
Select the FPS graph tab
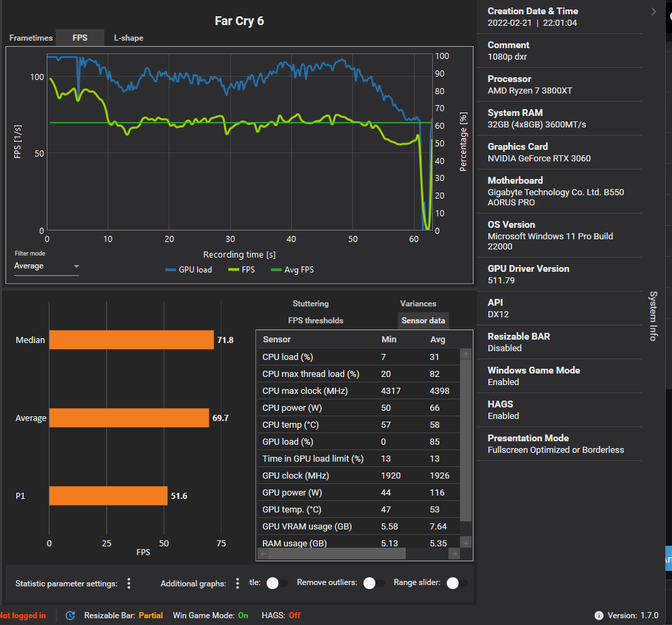tap(80, 38)
